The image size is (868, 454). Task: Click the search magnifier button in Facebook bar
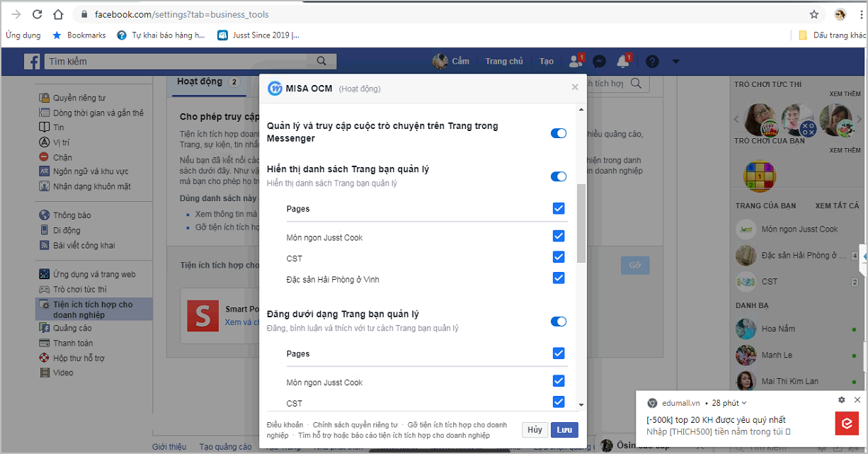click(x=323, y=62)
